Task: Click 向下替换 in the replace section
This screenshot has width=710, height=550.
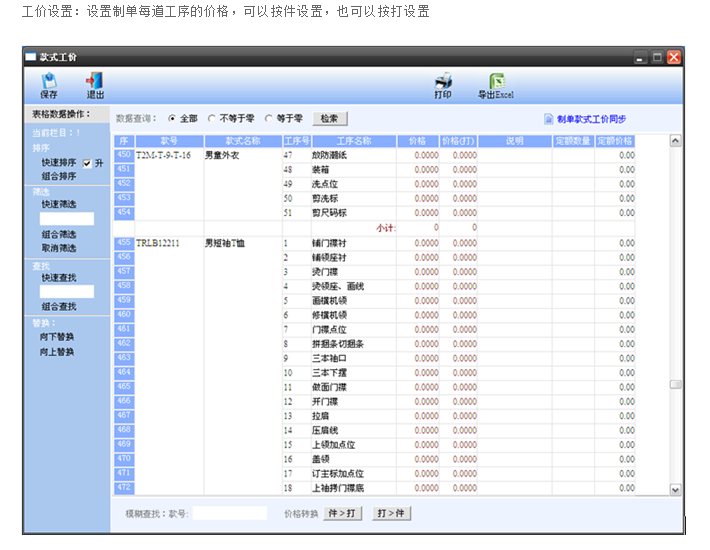Action: pos(58,337)
